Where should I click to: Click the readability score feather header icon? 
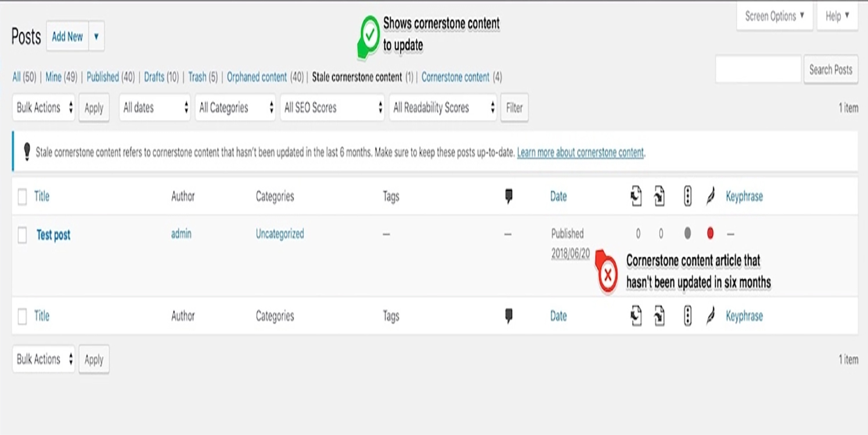tap(710, 197)
